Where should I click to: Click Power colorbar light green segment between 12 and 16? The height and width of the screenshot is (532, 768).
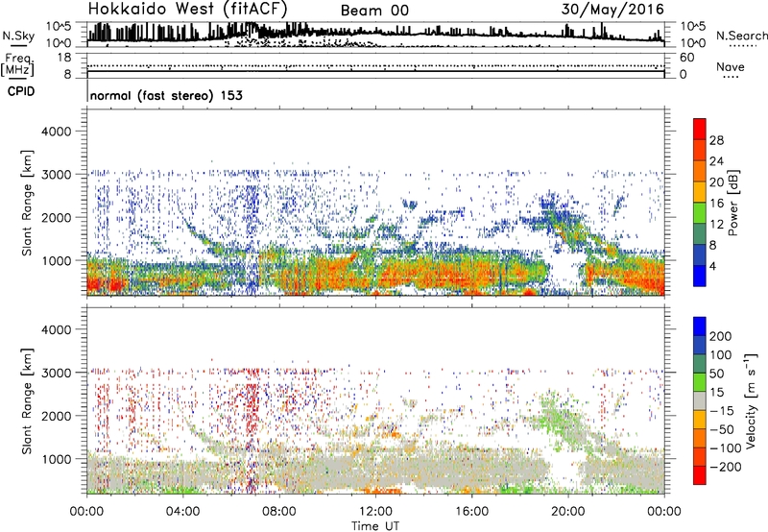click(700, 213)
